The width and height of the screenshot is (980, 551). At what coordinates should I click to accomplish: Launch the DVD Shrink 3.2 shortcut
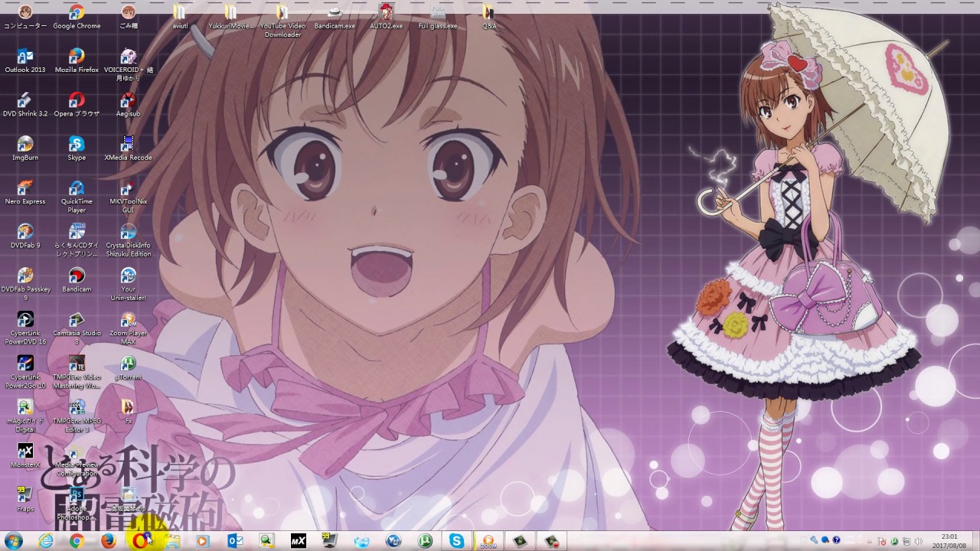click(25, 105)
